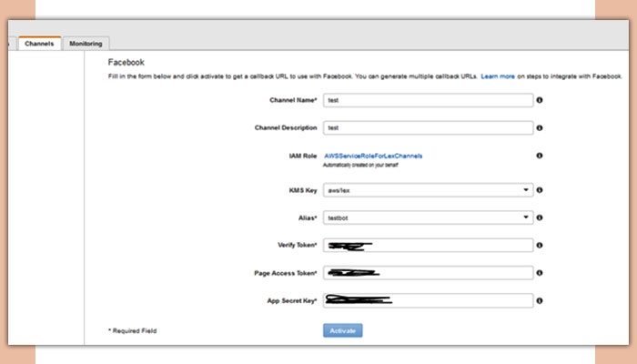This screenshot has height=364, width=637.
Task: Click into the Channel Name text field
Action: 428,100
